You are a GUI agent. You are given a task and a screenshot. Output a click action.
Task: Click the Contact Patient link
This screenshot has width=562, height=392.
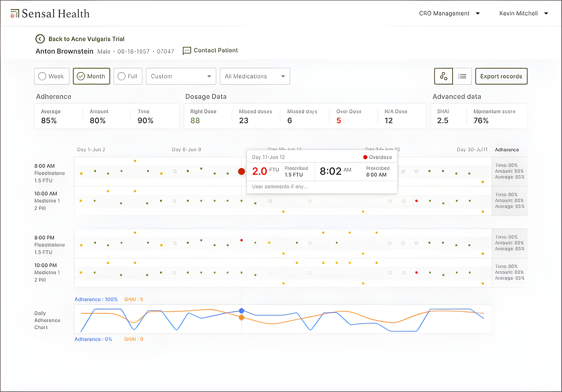(216, 50)
